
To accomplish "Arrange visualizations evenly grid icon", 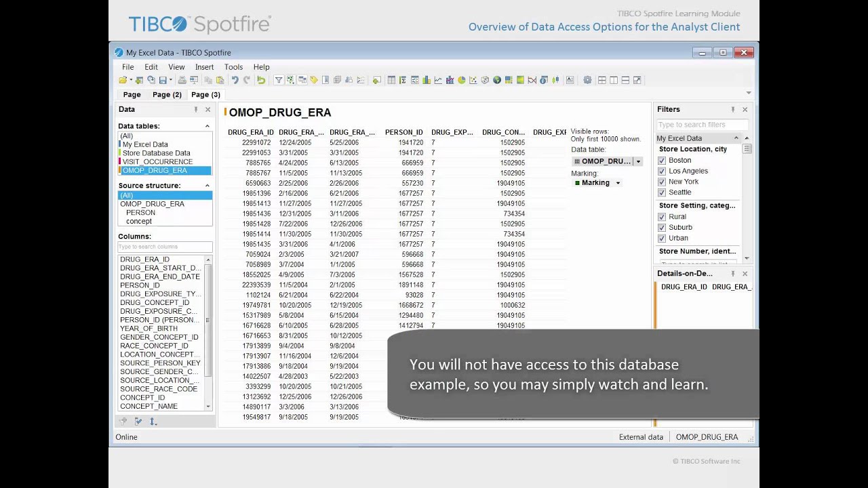I will (602, 80).
